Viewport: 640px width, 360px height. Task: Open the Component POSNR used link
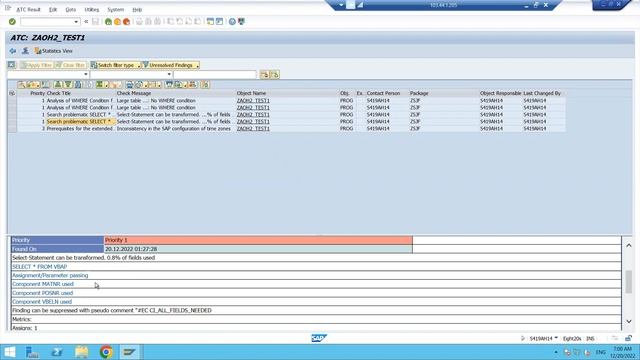(x=42, y=293)
